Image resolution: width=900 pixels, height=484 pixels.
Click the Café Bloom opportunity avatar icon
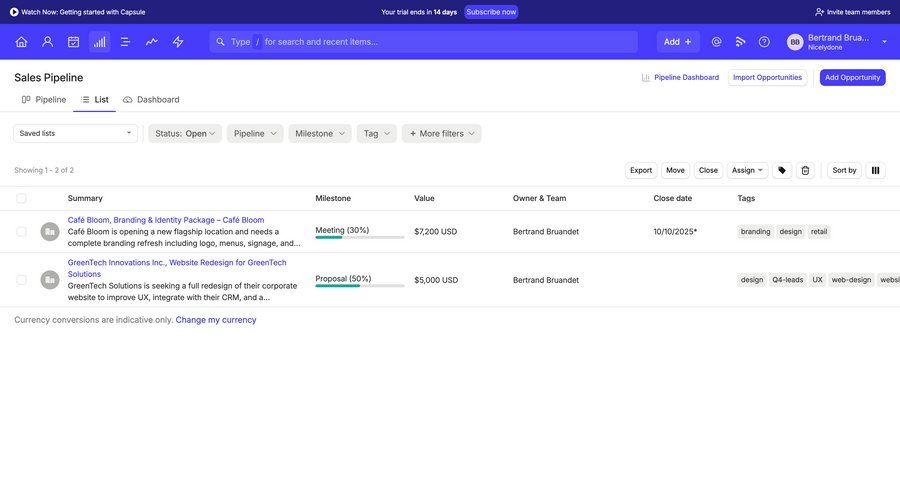point(50,231)
